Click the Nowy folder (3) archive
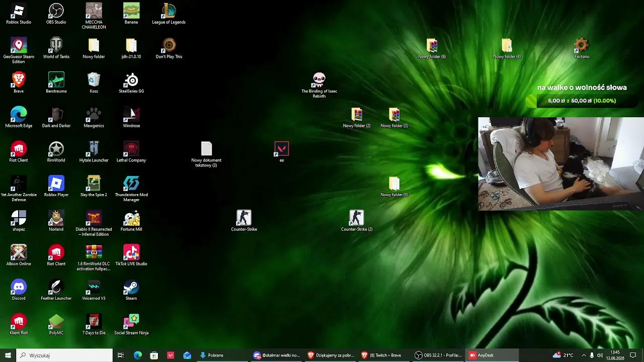Viewport: 644px width, 362px height. (x=394, y=118)
